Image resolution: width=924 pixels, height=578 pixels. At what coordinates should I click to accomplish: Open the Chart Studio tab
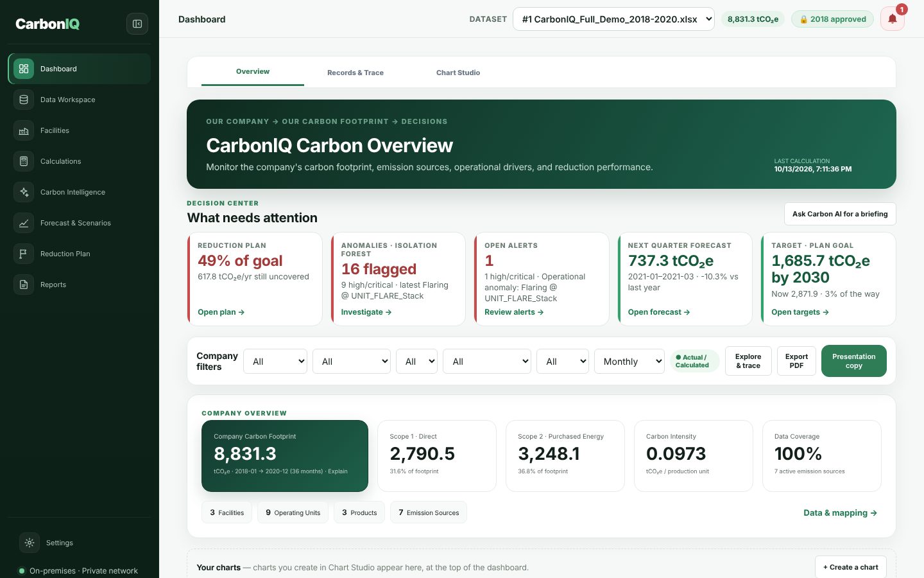coord(458,73)
